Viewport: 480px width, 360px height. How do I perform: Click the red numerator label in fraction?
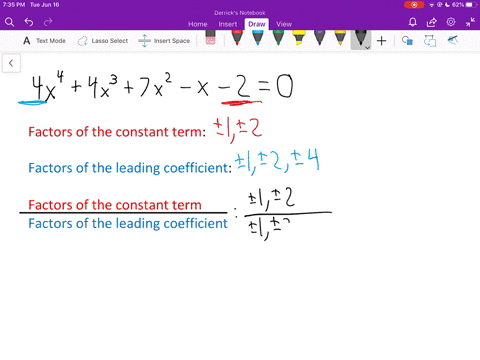pyautogui.click(x=115, y=205)
